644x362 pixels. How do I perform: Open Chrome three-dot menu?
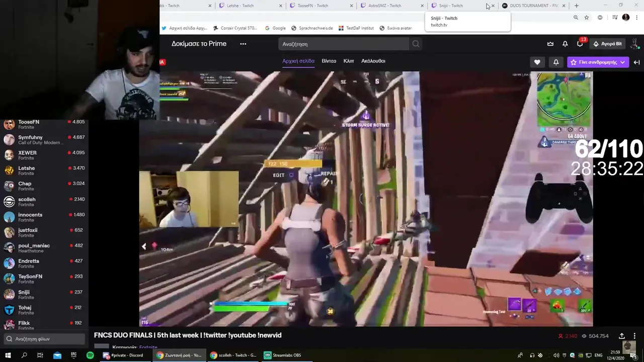pyautogui.click(x=637, y=18)
